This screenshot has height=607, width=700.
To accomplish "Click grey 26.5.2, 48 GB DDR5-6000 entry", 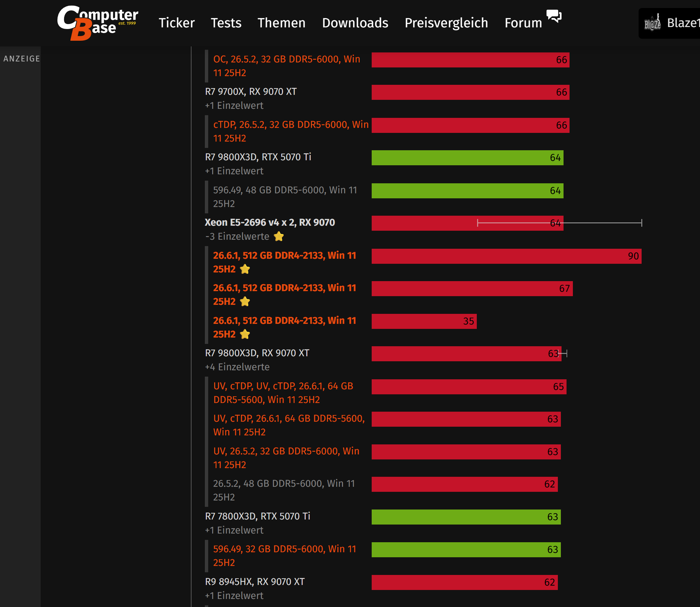I will (284, 490).
